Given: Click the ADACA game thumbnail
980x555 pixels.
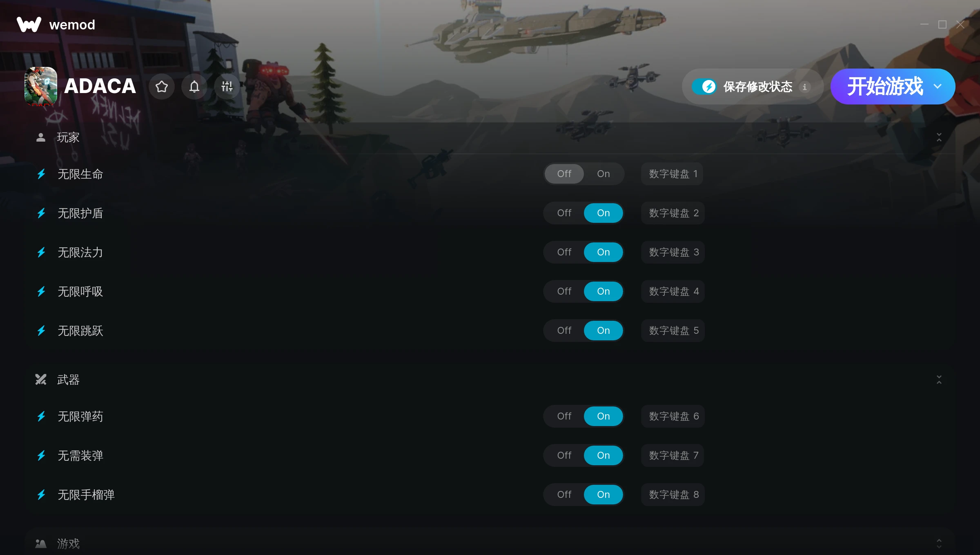Looking at the screenshot, I should pos(41,86).
